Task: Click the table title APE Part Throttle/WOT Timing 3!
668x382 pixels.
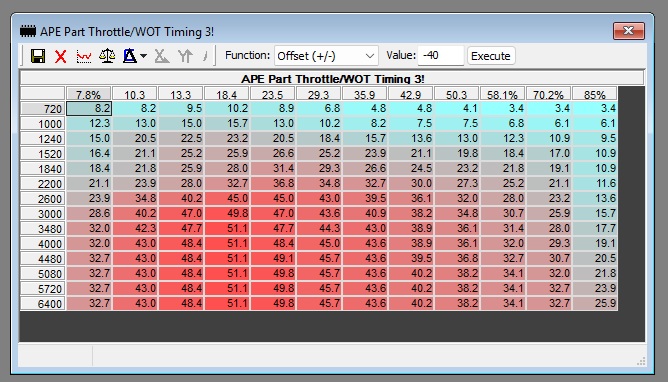Action: point(332,79)
